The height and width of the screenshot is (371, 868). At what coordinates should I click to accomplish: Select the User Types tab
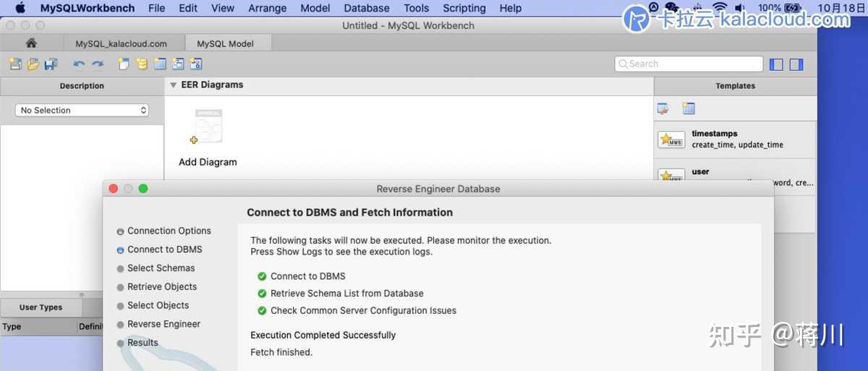pos(41,307)
